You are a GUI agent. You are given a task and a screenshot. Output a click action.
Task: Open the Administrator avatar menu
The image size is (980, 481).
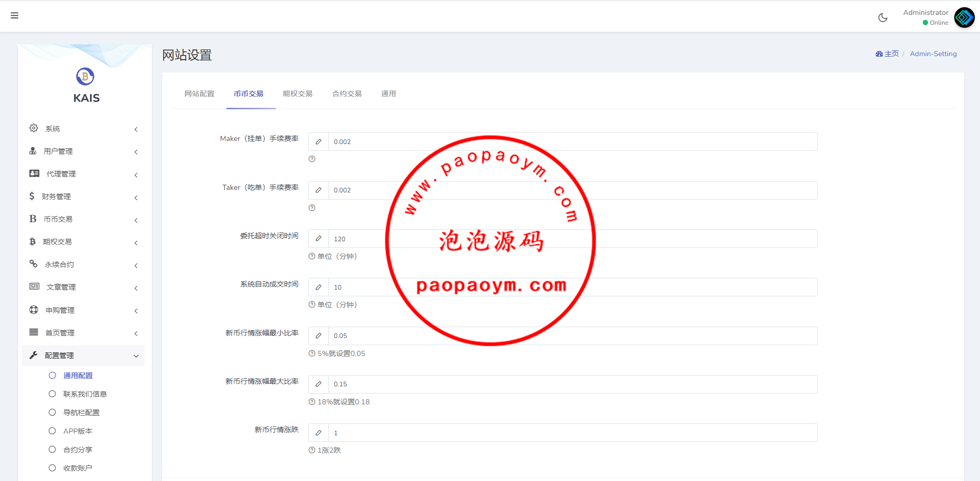click(964, 17)
